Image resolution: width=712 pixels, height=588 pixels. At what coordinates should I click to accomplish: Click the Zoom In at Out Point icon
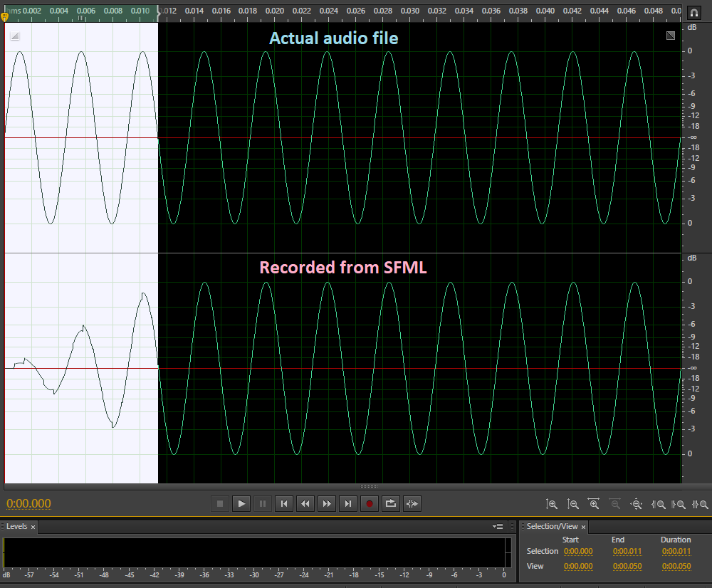tap(680, 504)
